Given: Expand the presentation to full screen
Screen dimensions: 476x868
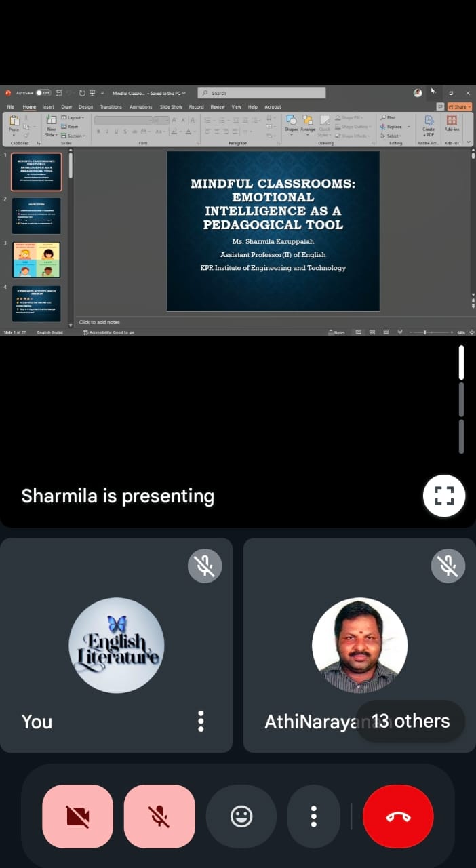Looking at the screenshot, I should (444, 496).
